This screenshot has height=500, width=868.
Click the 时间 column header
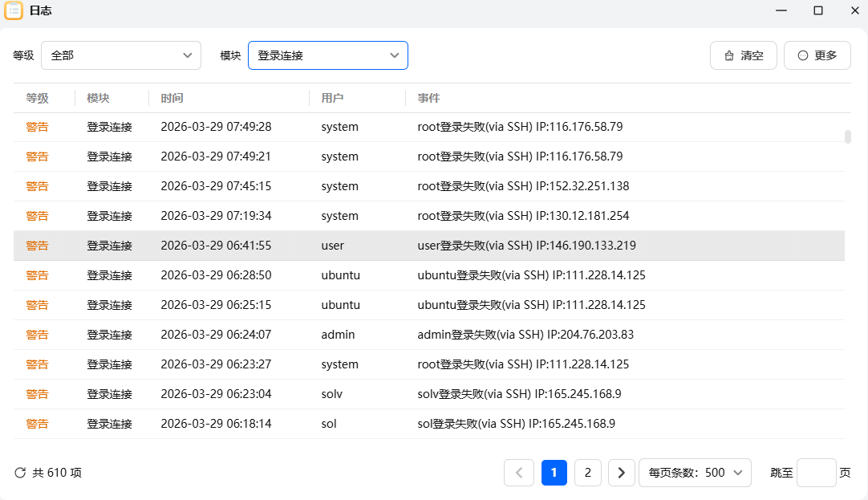click(172, 98)
